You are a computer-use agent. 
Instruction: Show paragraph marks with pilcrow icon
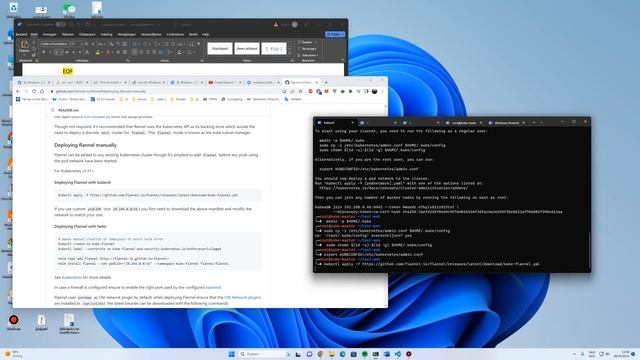(x=198, y=44)
